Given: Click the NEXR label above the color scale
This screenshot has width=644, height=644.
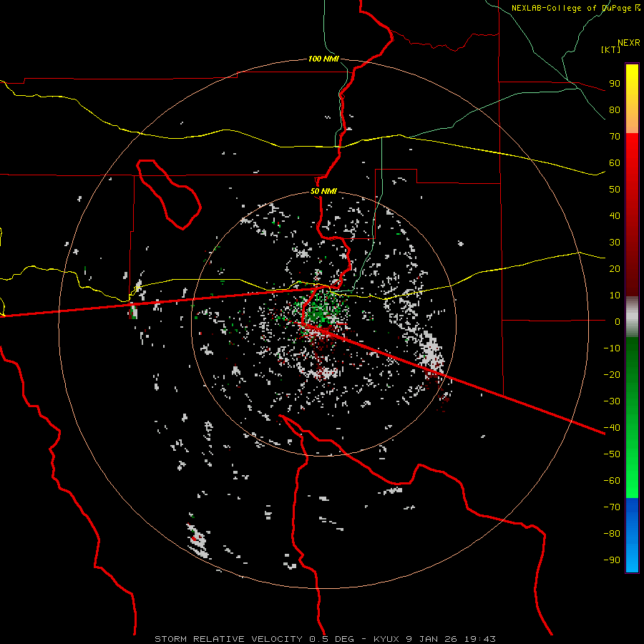Looking at the screenshot, I should (x=629, y=43).
